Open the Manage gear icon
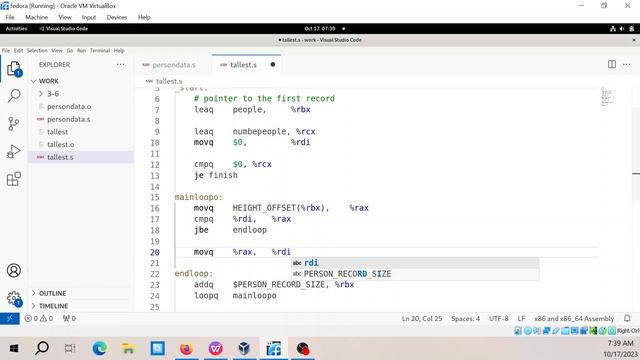This screenshot has height=360, width=640. click(x=14, y=298)
